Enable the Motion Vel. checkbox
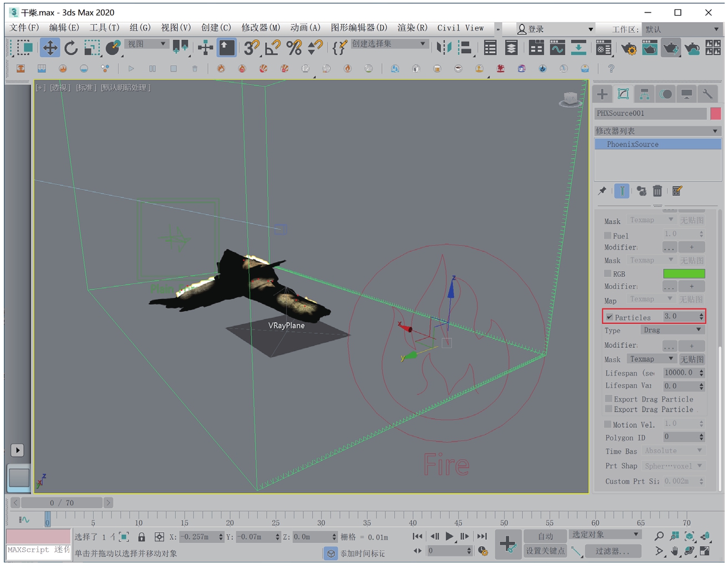This screenshot has width=728, height=568. point(608,424)
